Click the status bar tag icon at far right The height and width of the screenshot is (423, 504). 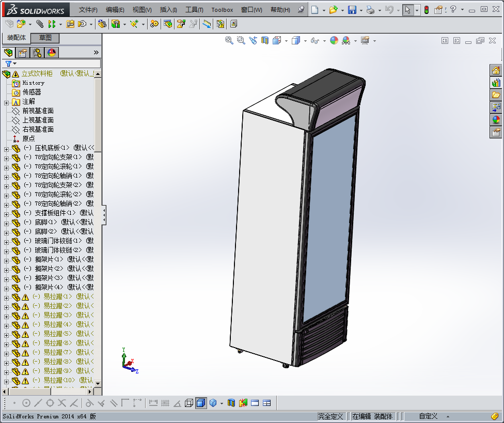[x=495, y=416]
